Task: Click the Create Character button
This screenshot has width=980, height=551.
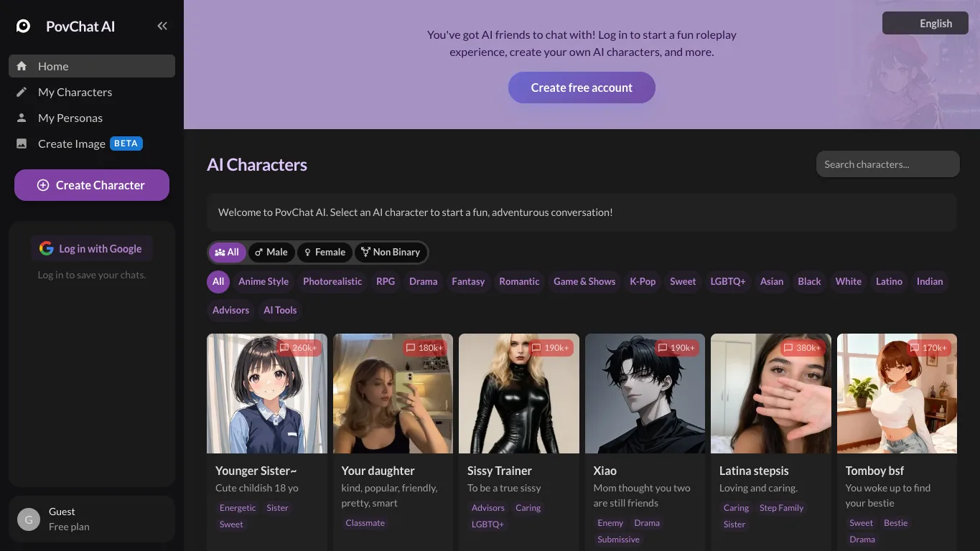Action: [x=92, y=185]
